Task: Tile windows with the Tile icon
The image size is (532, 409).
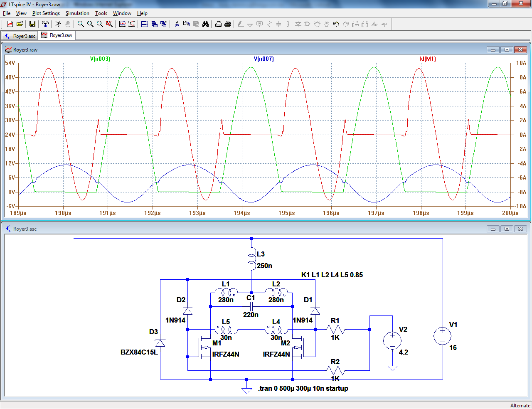Action: [x=145, y=24]
